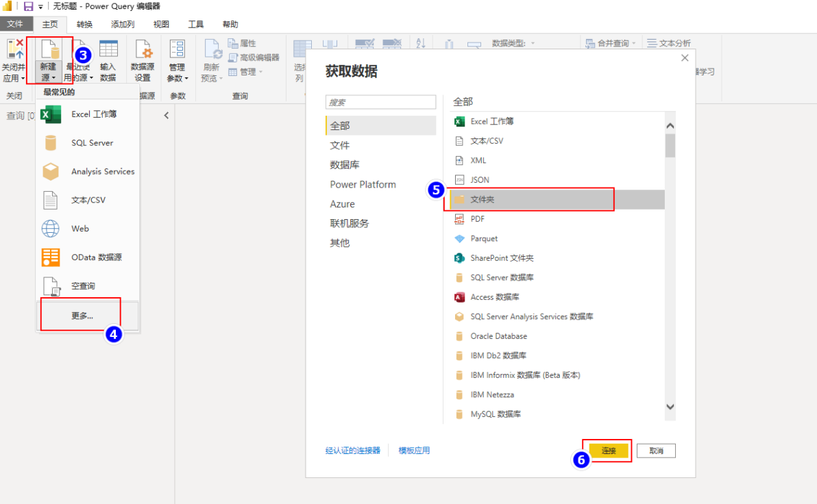Screen dimensions: 817x504
Task: Select Web source in dropdown menu
Action: click(x=88, y=229)
